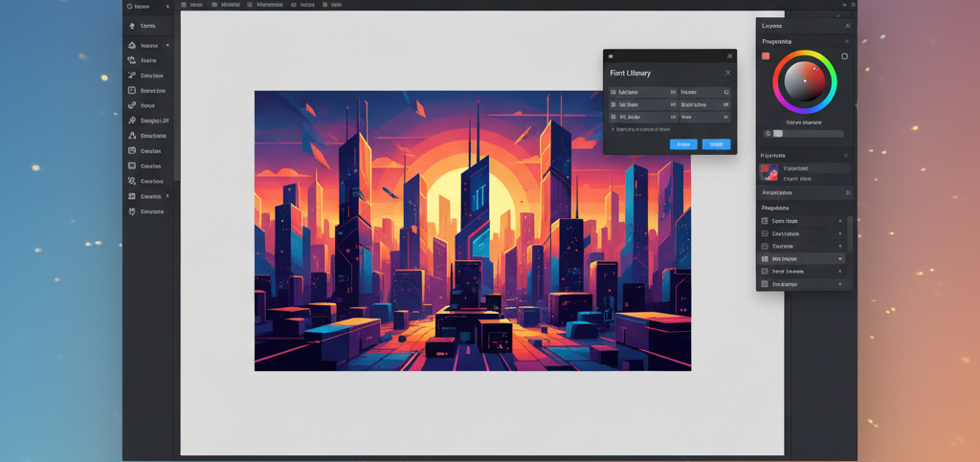Click the first icon in the top toolbar
980x462 pixels.
[185, 5]
